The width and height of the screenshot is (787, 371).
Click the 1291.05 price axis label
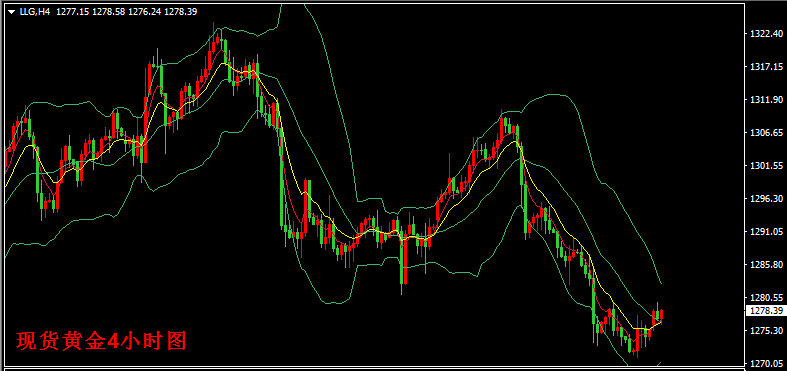[x=766, y=232]
